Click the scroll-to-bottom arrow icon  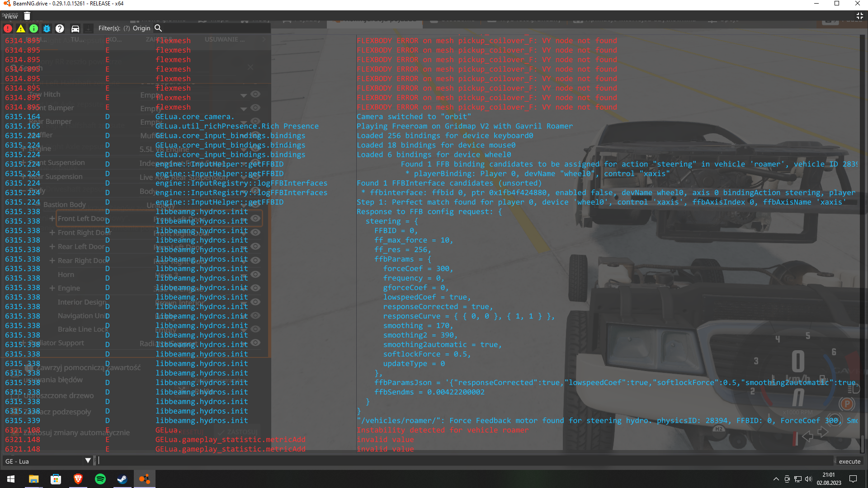point(89,28)
